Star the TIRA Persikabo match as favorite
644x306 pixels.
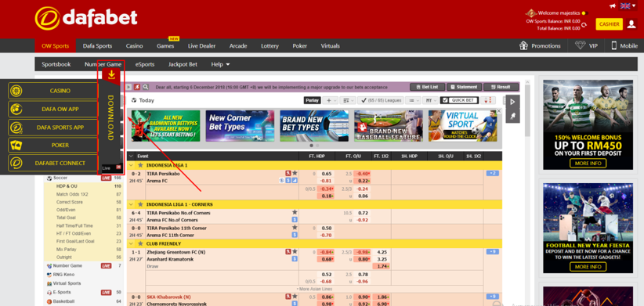tap(295, 173)
